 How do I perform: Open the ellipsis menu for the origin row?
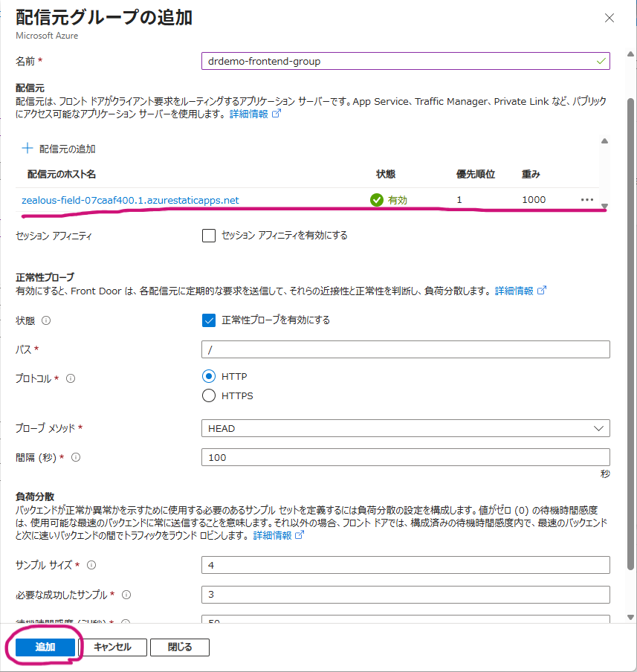coord(587,200)
